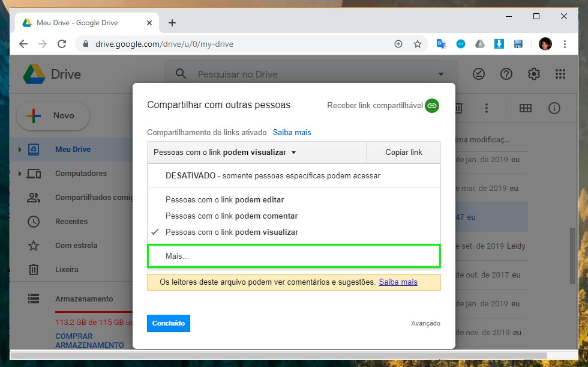Click the Novo button
Screen dimensions: 588x367
[x=53, y=115]
